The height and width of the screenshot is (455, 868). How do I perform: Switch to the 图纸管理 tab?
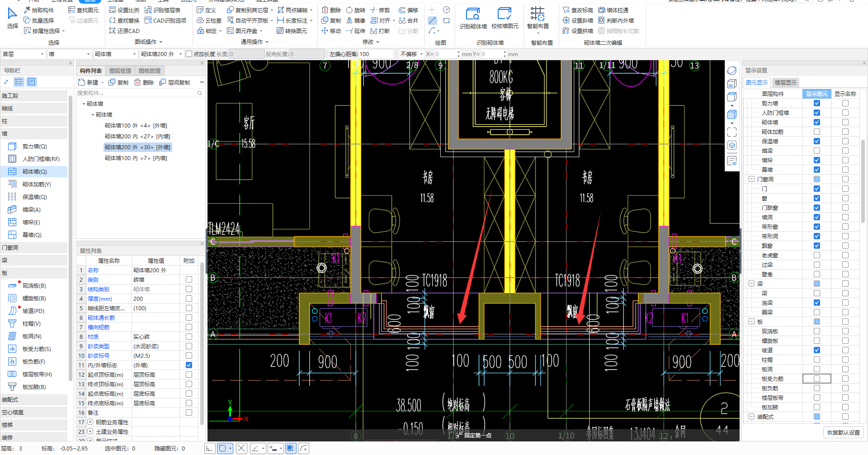coord(150,71)
